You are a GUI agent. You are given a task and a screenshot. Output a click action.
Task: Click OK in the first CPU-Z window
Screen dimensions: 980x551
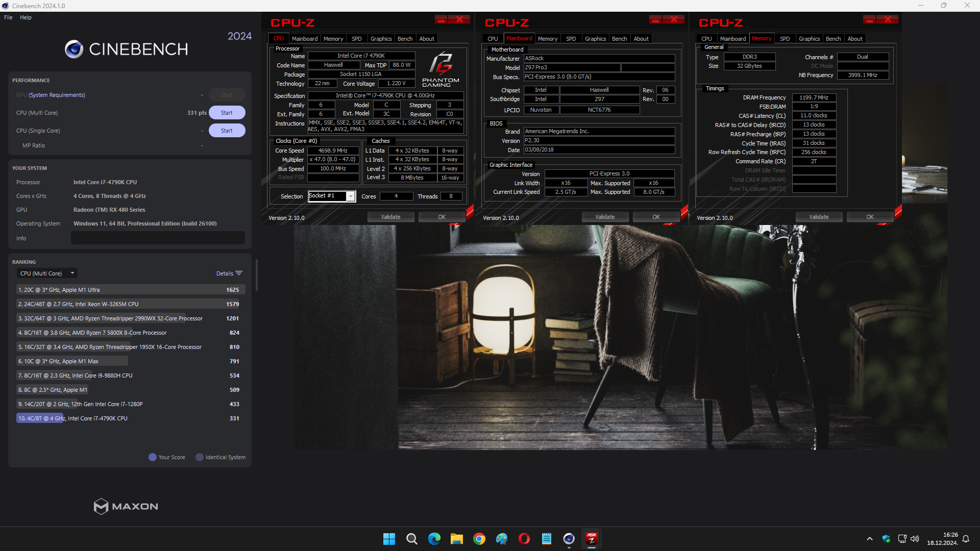(x=442, y=217)
